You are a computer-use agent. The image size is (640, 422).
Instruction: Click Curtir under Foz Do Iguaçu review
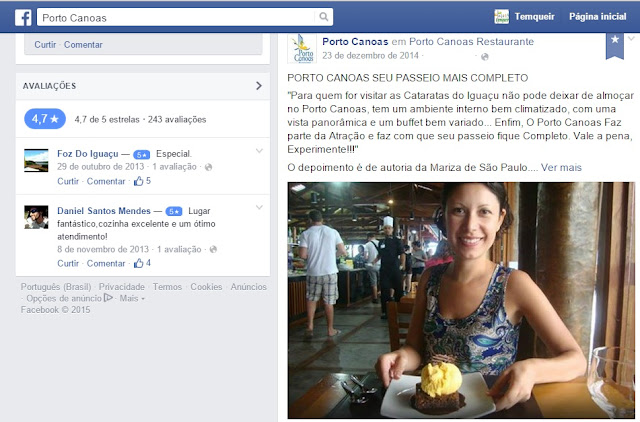tap(68, 181)
